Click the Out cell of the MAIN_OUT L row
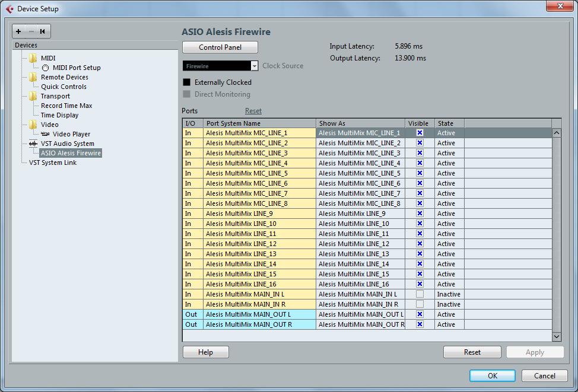Screen dimensions: 578x392 193,314
